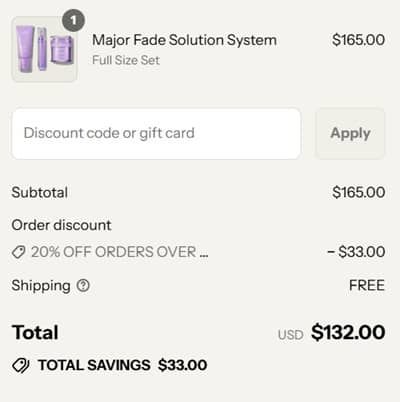400x402 pixels.
Task: Click the Order discount heading
Action: (x=62, y=225)
